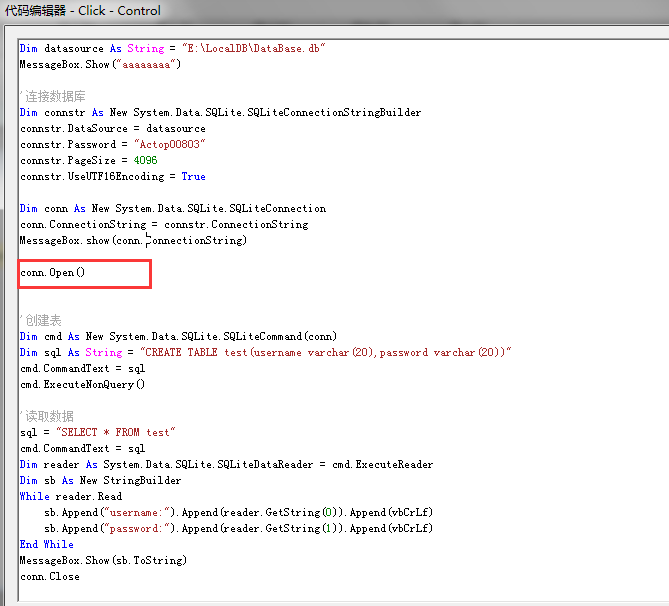669x606 pixels.
Task: Click MessageBox.show(conn.ConnectionString) line
Action: [x=133, y=240]
